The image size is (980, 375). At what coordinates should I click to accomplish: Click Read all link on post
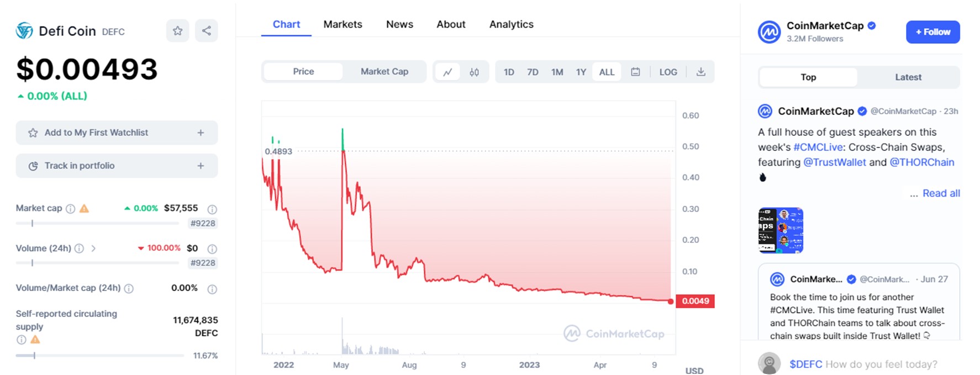tap(941, 193)
